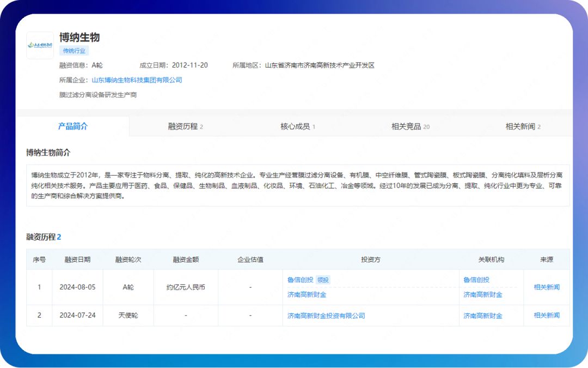Open the 山东博纳生物科技集团有限公司 company link
This screenshot has height=368, width=588.
coord(137,80)
